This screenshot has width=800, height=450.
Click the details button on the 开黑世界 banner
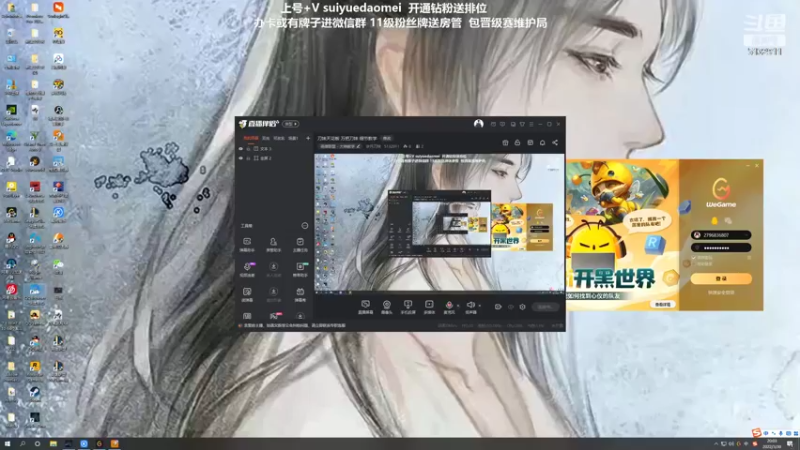click(663, 304)
